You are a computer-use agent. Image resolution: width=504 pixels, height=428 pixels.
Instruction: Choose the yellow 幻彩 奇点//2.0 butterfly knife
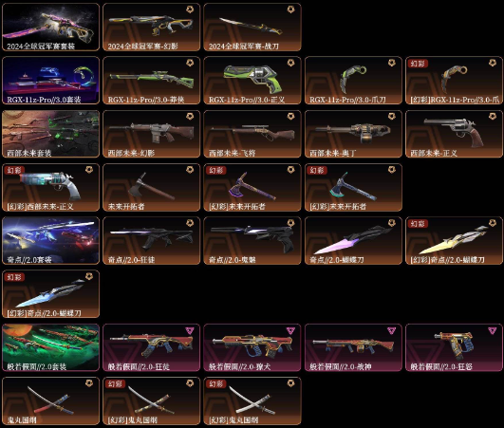point(455,241)
